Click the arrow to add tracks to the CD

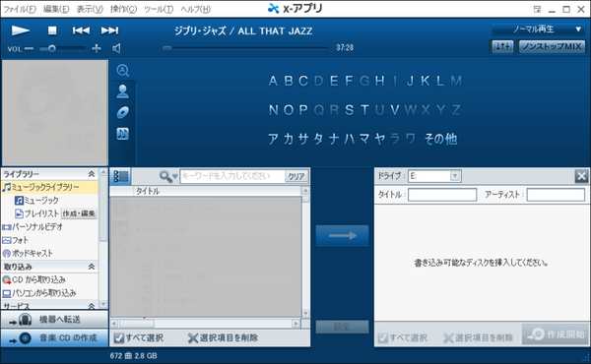pos(342,236)
